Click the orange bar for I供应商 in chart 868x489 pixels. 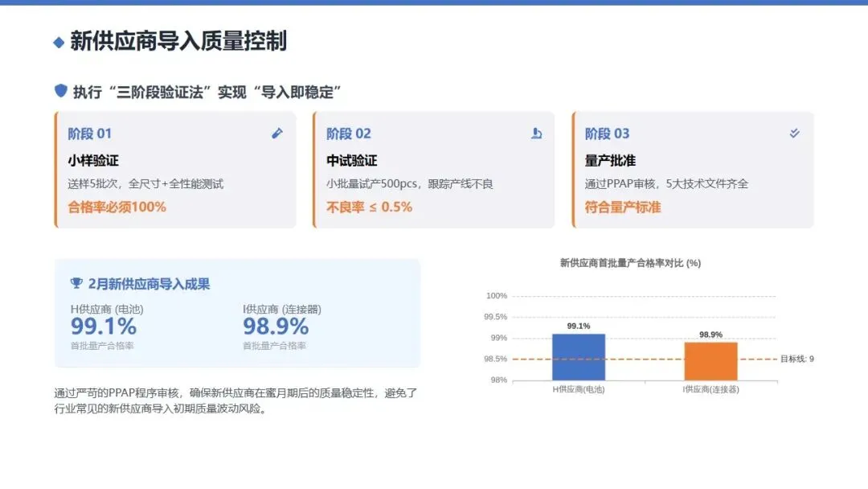coord(710,361)
